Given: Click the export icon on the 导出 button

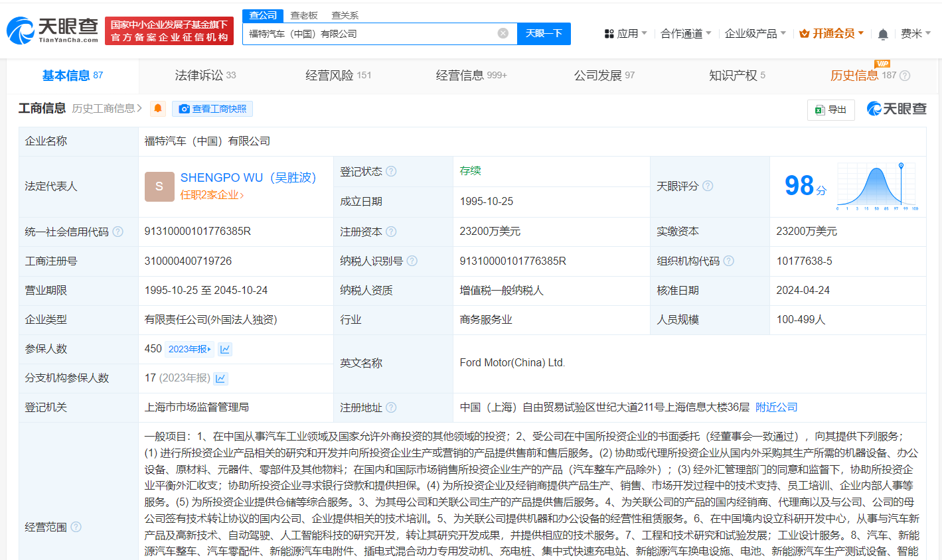Looking at the screenshot, I should tap(821, 109).
